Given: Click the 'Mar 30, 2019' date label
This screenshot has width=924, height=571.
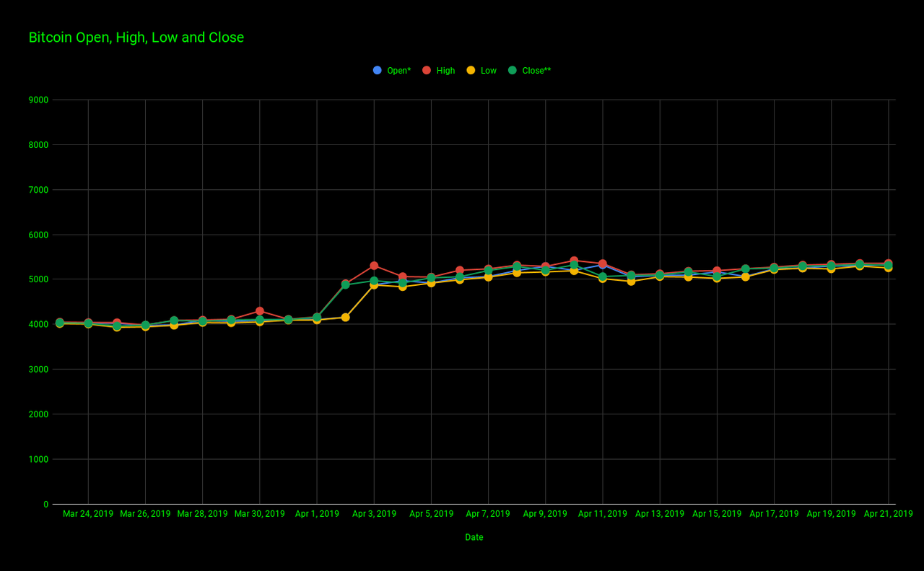Looking at the screenshot, I should (x=260, y=514).
